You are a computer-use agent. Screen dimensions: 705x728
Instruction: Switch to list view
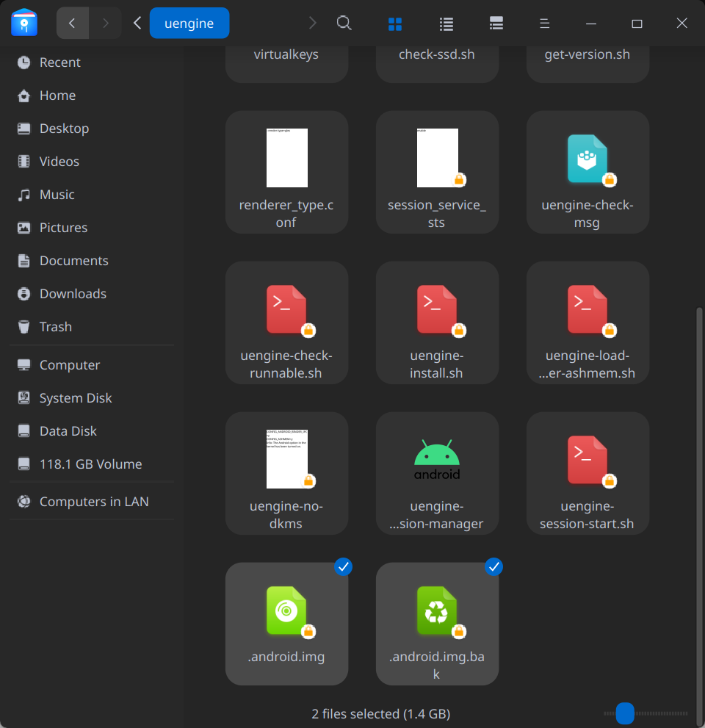point(446,23)
